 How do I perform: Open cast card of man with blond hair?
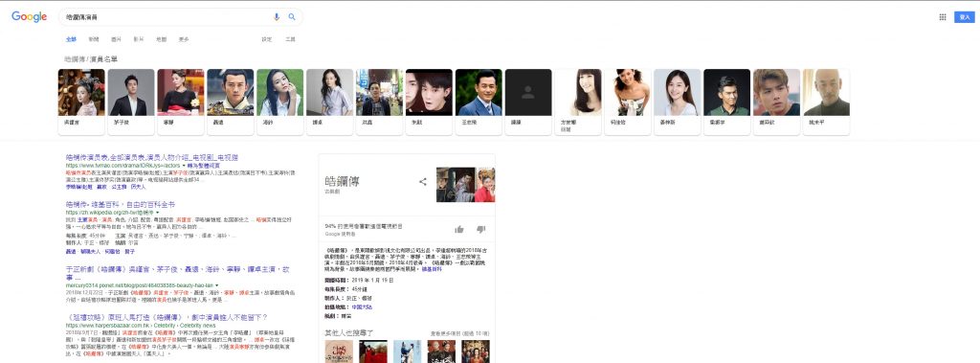pyautogui.click(x=776, y=102)
